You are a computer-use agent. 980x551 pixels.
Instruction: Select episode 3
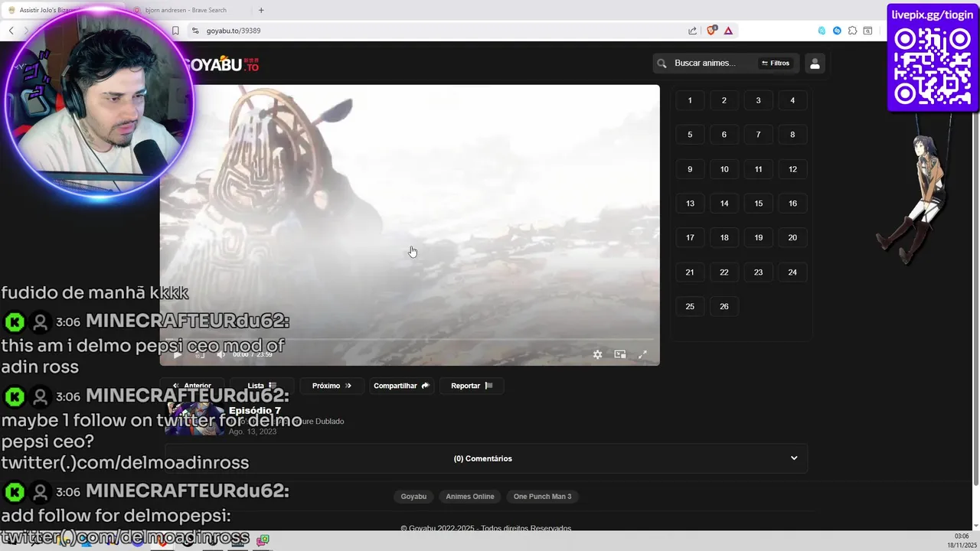click(758, 100)
